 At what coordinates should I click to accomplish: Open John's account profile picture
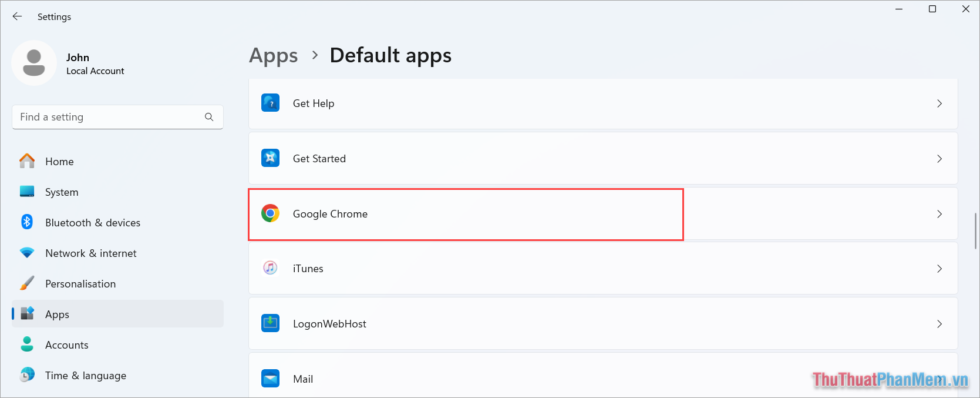tap(34, 63)
